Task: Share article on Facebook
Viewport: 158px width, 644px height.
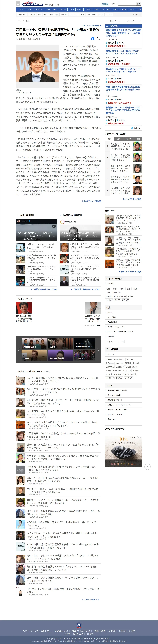Action: point(93,39)
